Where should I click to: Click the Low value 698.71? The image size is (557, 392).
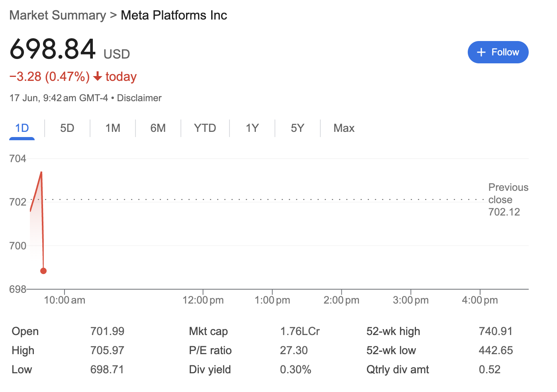tap(107, 369)
